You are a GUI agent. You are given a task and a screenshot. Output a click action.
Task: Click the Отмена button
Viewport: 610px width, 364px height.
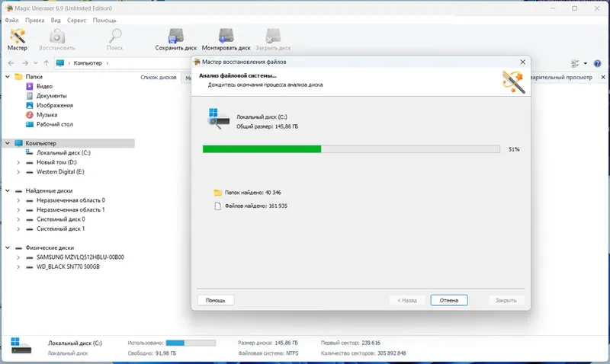449,300
